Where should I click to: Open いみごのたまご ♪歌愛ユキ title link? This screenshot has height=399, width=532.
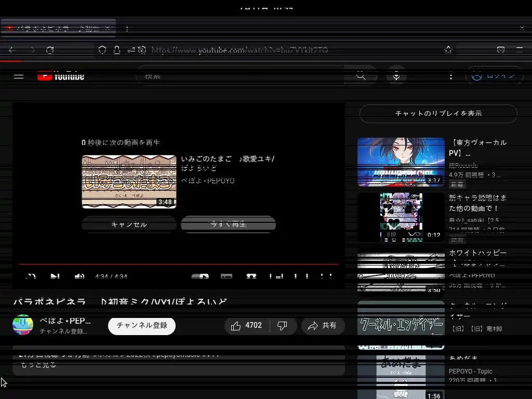pos(228,163)
